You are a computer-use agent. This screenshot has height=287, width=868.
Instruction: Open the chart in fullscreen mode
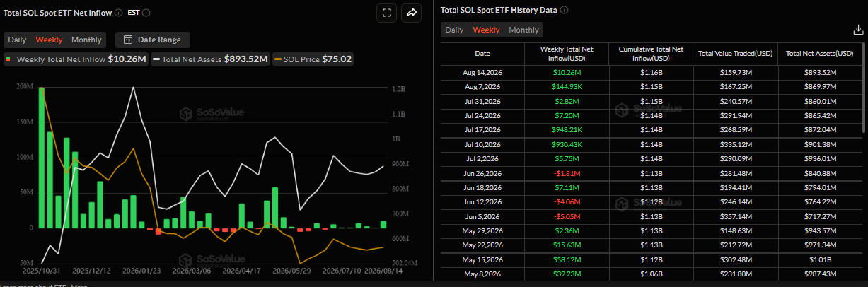click(x=386, y=12)
